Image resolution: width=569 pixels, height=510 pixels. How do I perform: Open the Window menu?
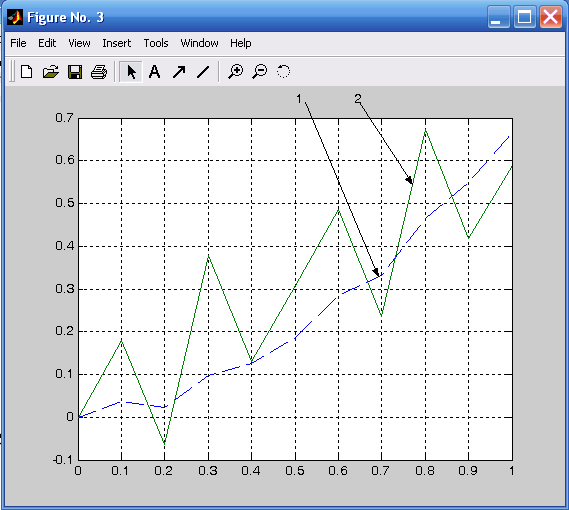click(x=200, y=43)
